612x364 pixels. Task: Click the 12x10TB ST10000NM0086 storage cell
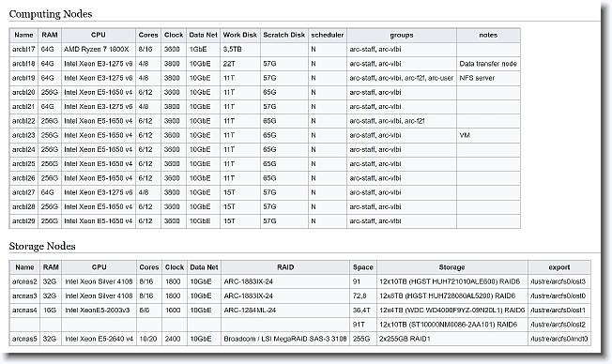coord(452,325)
